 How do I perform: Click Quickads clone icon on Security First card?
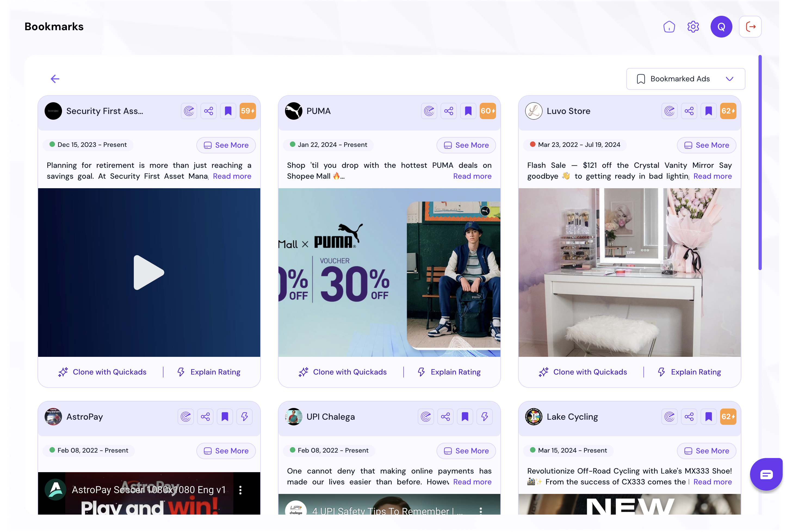pyautogui.click(x=189, y=111)
